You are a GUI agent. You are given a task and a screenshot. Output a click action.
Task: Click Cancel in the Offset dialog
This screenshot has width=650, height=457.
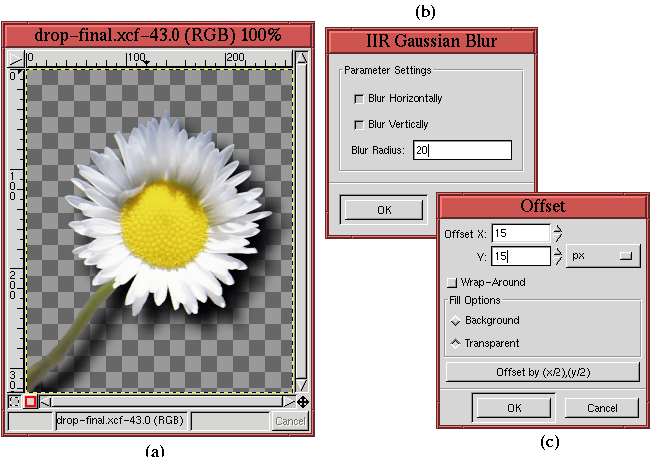coord(601,408)
